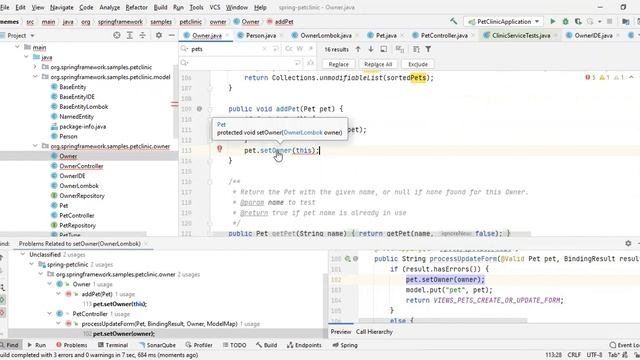Select package-info.java in the project tree
Screen dimensions: 640x360
[82, 127]
